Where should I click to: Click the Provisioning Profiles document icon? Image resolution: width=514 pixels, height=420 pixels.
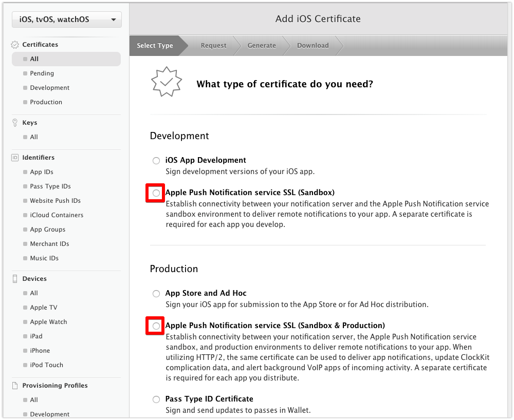[x=15, y=385]
